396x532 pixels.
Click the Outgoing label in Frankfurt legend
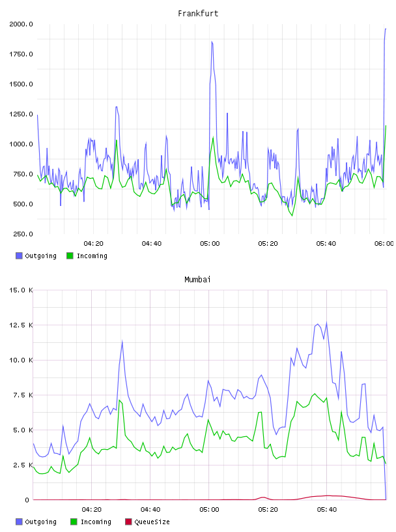tap(40, 256)
